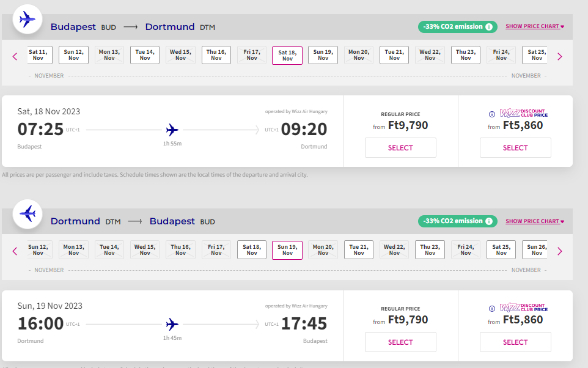588x368 pixels.
Task: Choose outbound date Sat 25 Nov
Action: pos(535,55)
